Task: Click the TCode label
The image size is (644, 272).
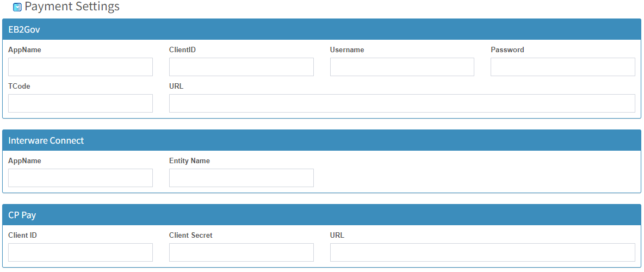Action: (x=19, y=86)
